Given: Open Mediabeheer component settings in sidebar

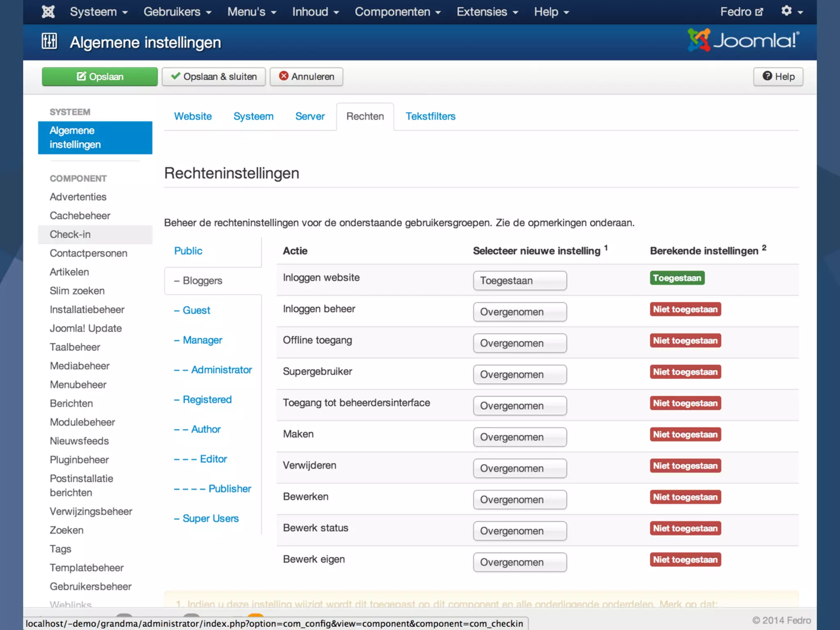Looking at the screenshot, I should [x=80, y=366].
